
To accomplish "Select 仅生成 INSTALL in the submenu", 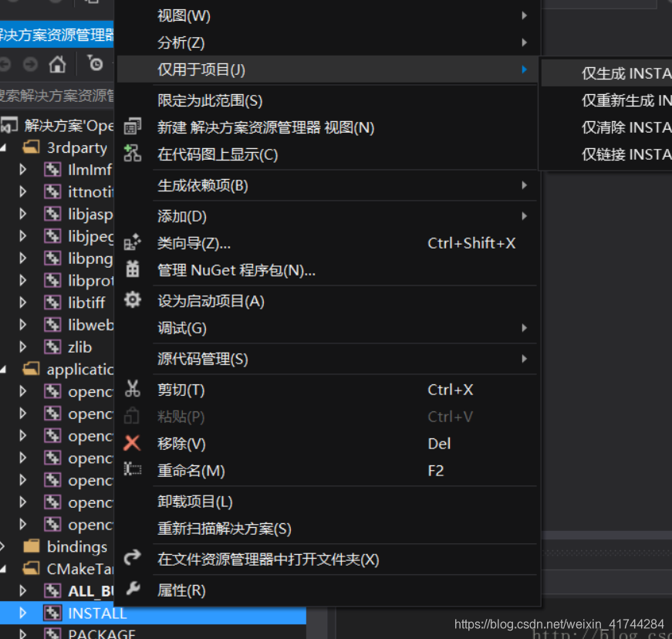I will click(625, 73).
